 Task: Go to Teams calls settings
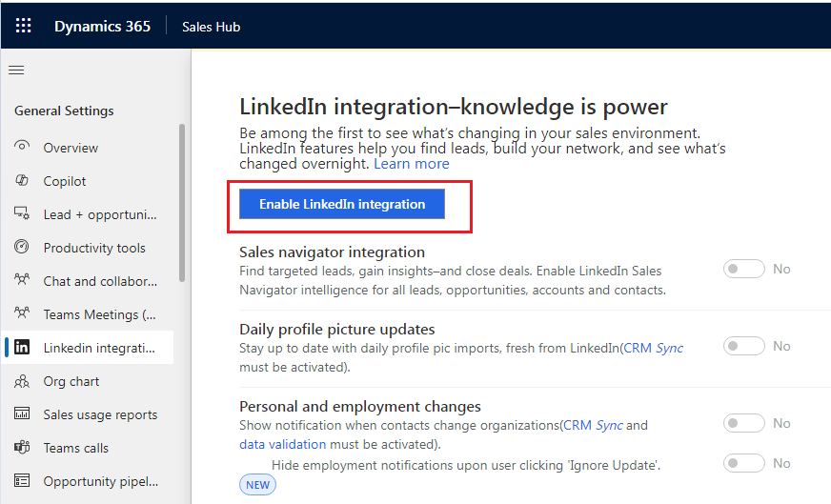[x=89, y=448]
